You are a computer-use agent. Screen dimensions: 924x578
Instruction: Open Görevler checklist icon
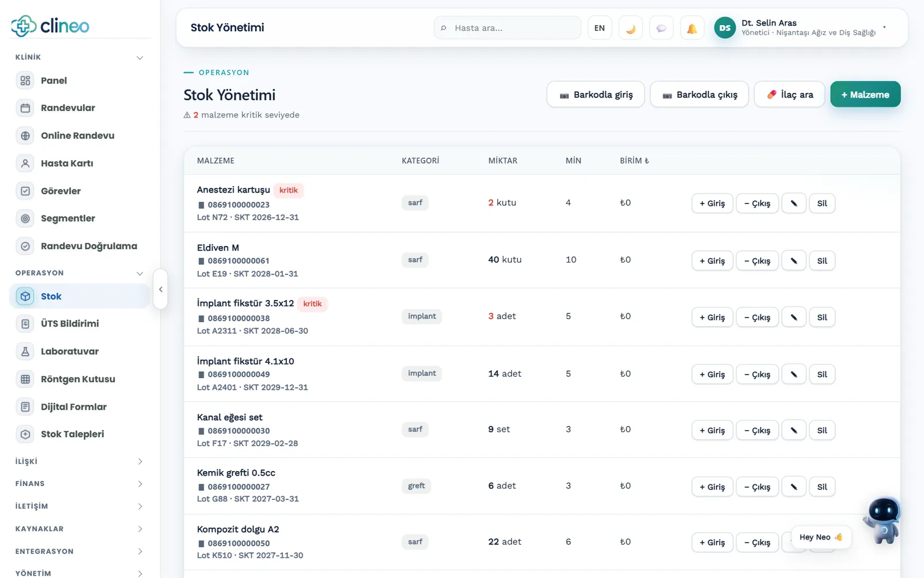pyautogui.click(x=25, y=191)
